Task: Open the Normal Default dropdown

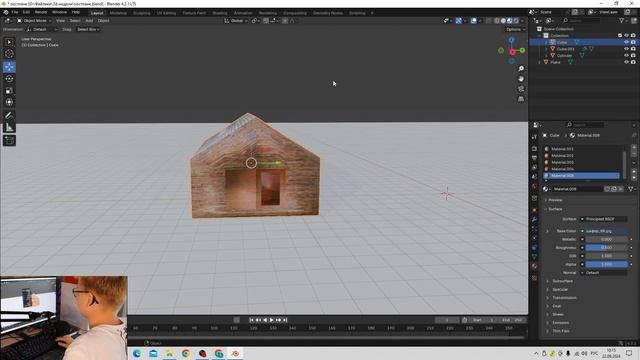Action: (605, 272)
